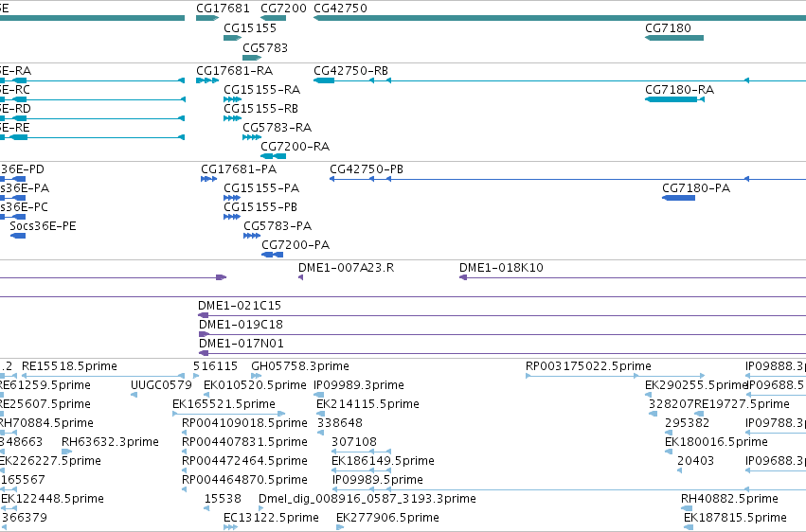Select EST EK277906.5prime label

click(387, 518)
